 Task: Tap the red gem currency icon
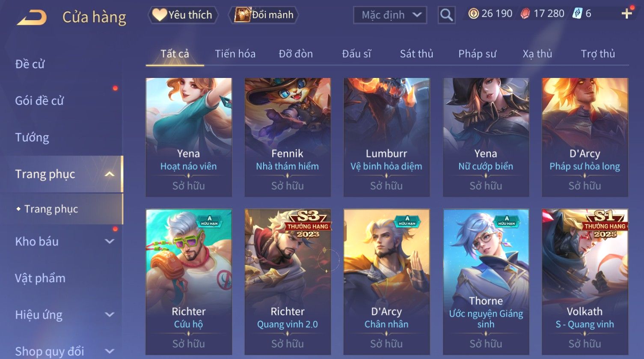(x=525, y=14)
